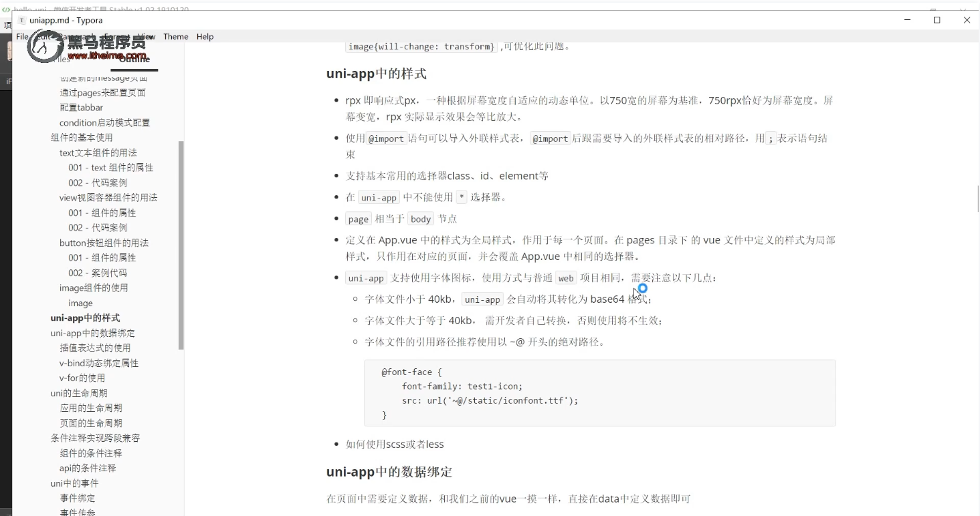
Task: Open 002 - 代码案例 under view视图容器
Action: click(x=98, y=228)
